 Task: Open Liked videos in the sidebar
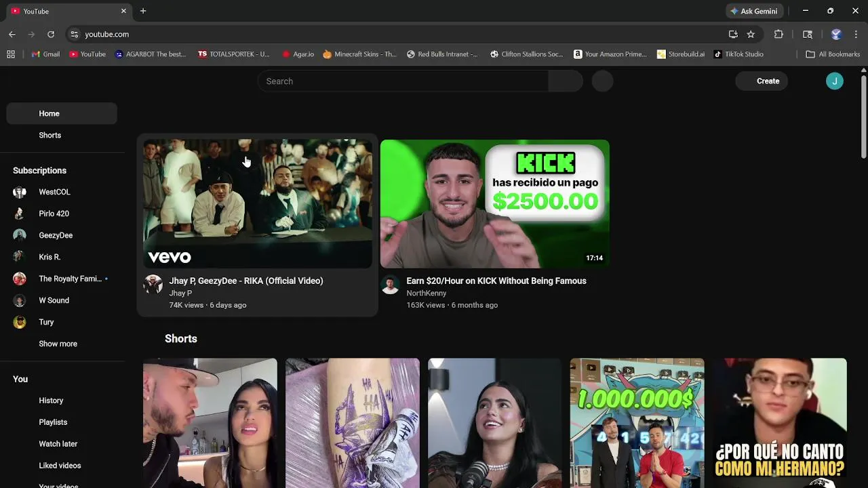pos(62,466)
